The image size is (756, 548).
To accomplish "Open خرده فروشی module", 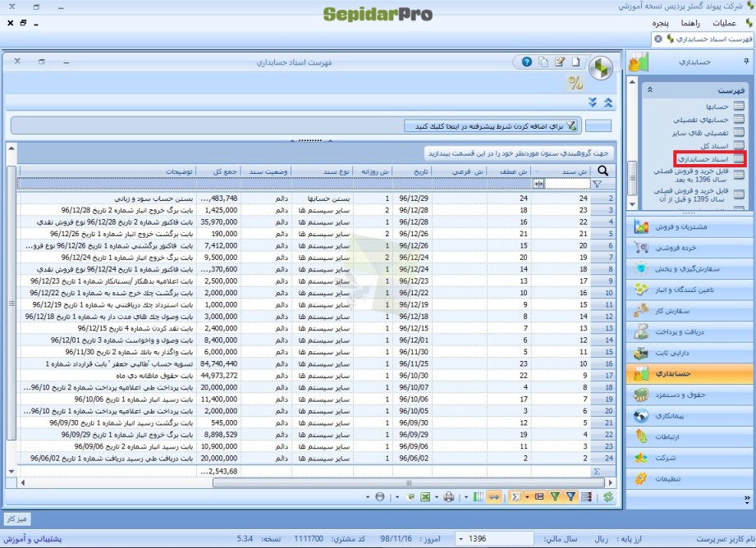I will click(x=690, y=248).
